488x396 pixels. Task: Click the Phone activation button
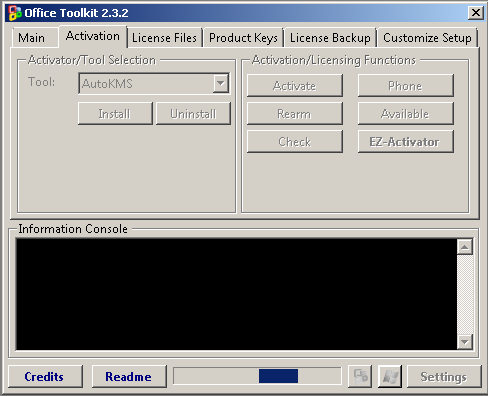click(406, 86)
